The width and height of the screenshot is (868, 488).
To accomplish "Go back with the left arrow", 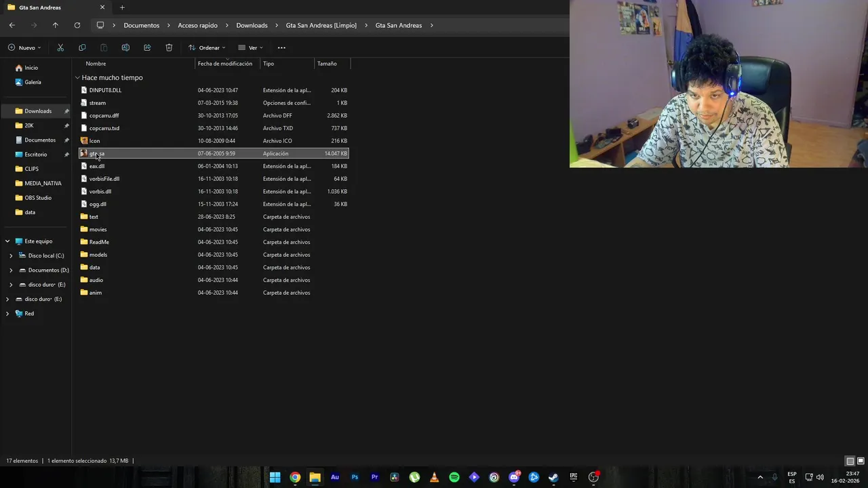I will (x=12, y=25).
